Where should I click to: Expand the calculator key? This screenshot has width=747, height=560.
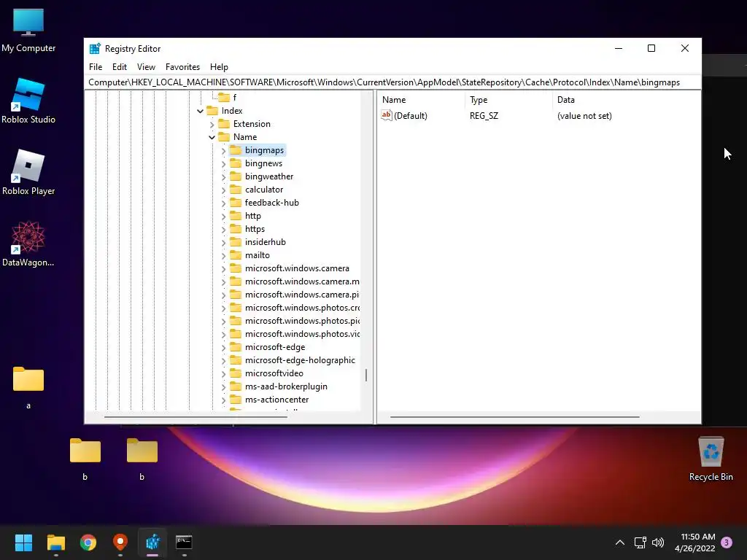coord(223,190)
